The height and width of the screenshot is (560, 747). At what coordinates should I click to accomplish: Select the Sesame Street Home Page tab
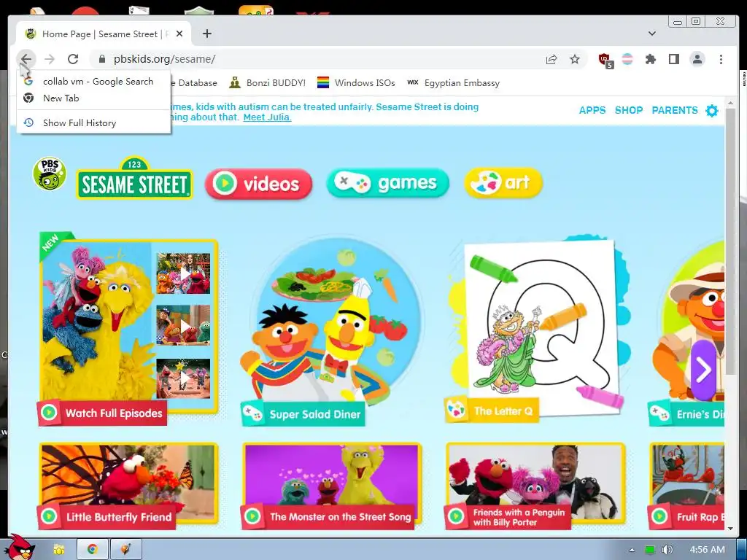[x=105, y=34]
